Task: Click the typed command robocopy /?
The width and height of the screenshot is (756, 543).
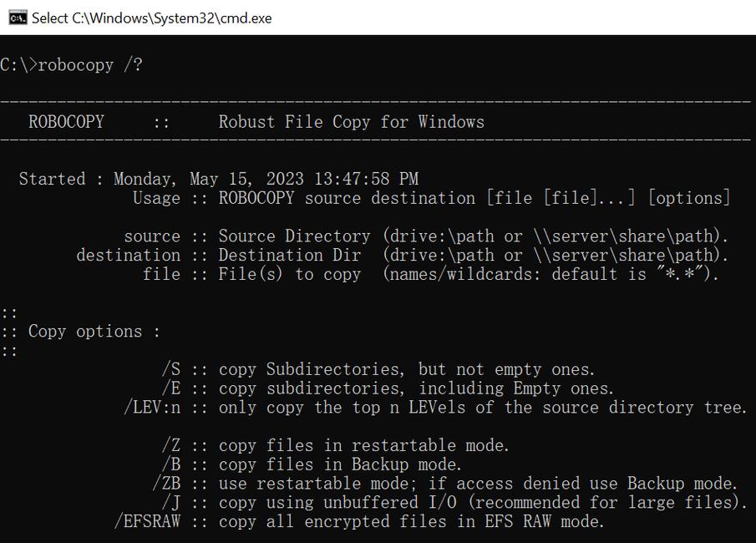Action: tap(90, 65)
